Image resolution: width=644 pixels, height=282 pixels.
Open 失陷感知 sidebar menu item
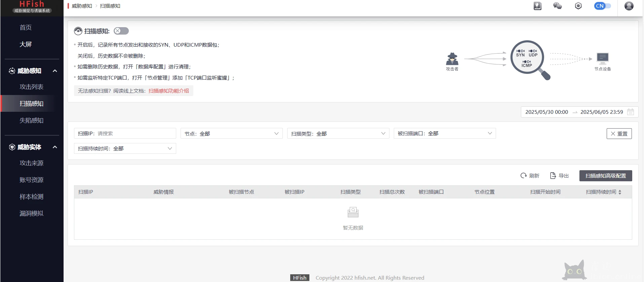(x=32, y=121)
